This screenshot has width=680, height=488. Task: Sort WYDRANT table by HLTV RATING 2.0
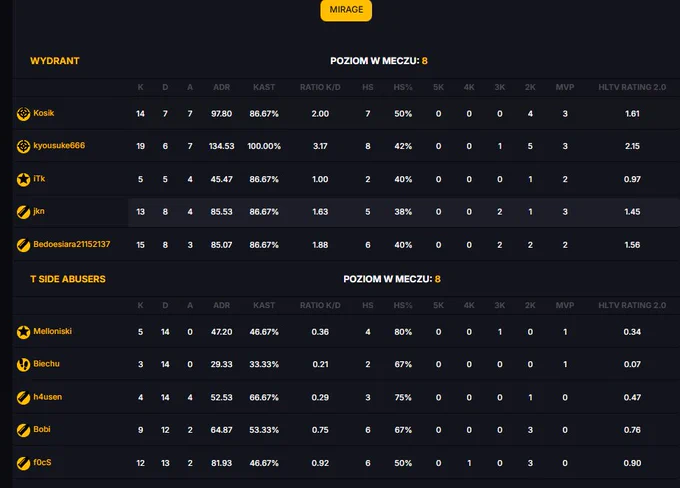632,87
